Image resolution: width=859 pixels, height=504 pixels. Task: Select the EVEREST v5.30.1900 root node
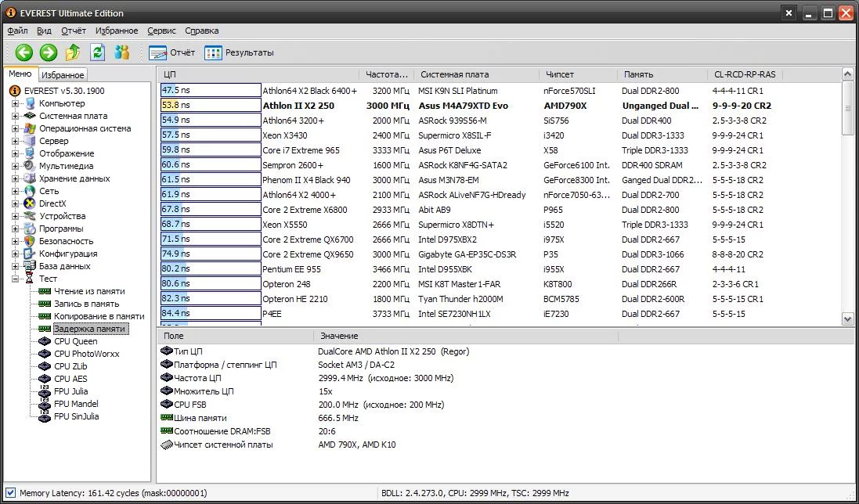[x=63, y=91]
